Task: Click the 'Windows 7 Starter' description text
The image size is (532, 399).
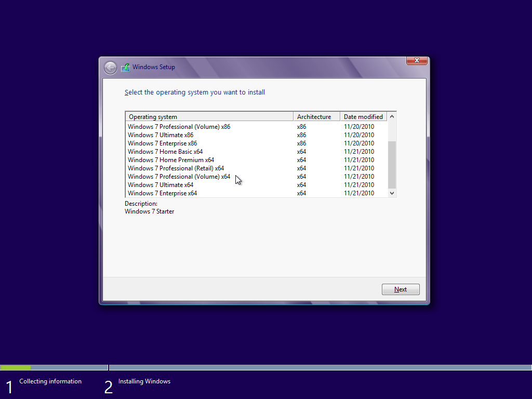Action: click(x=149, y=211)
